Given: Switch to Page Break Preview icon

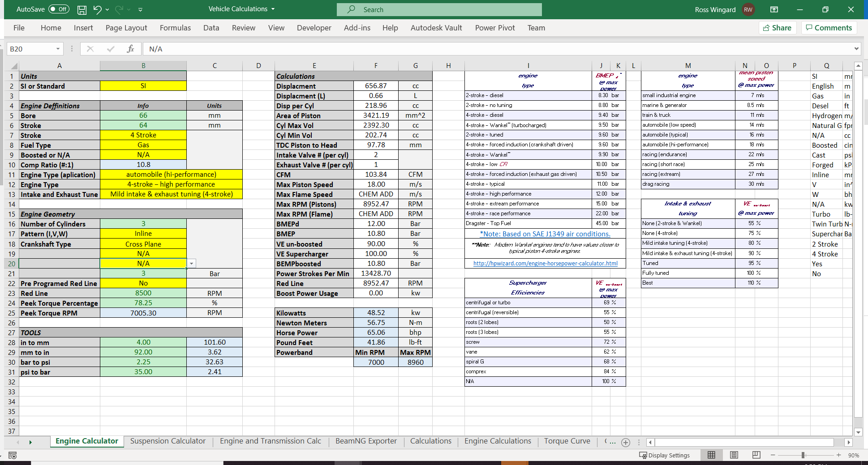Looking at the screenshot, I should coord(756,455).
